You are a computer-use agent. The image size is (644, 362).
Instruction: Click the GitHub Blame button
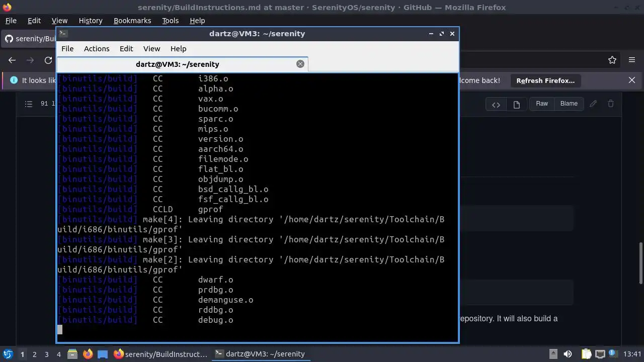[x=569, y=104]
